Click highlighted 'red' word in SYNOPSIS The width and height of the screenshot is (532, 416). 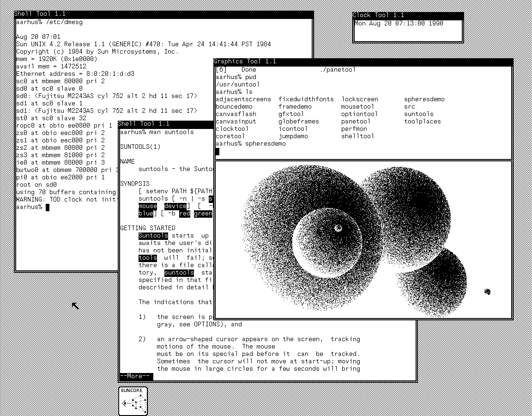coord(185,214)
